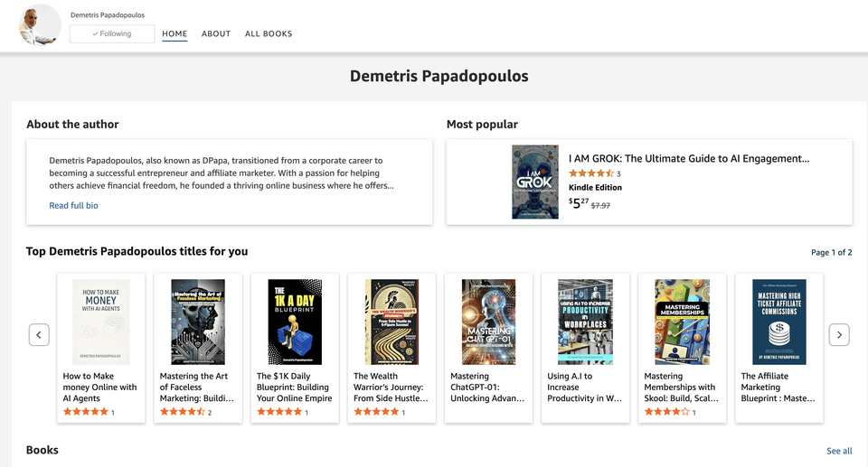Screen dimensions: 868x467
Task: Open Mastering the Art of Faceless title
Action: pyautogui.click(x=196, y=387)
